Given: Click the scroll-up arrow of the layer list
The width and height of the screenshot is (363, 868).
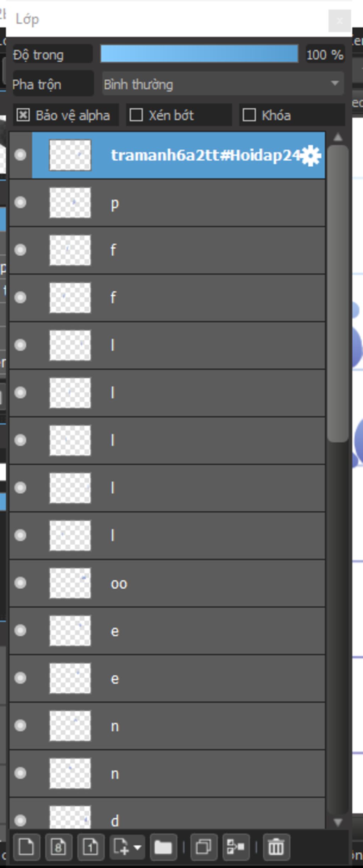Looking at the screenshot, I should [338, 137].
